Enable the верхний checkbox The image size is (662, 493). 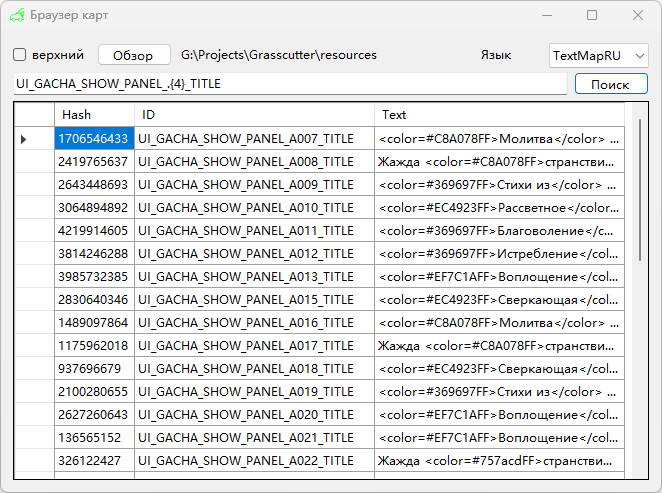coord(19,55)
